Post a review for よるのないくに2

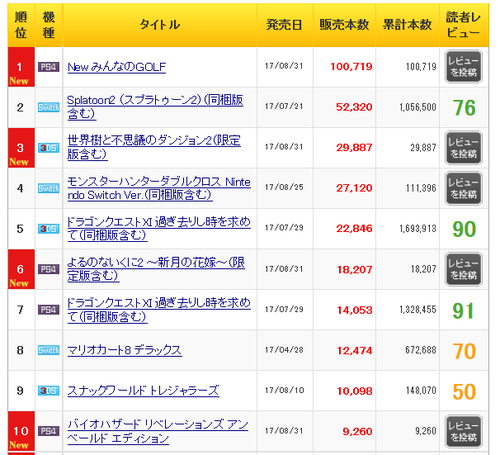[464, 269]
